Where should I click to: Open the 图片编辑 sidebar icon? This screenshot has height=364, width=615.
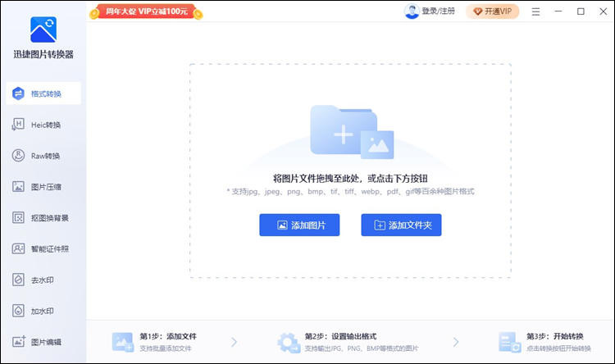[x=18, y=342]
